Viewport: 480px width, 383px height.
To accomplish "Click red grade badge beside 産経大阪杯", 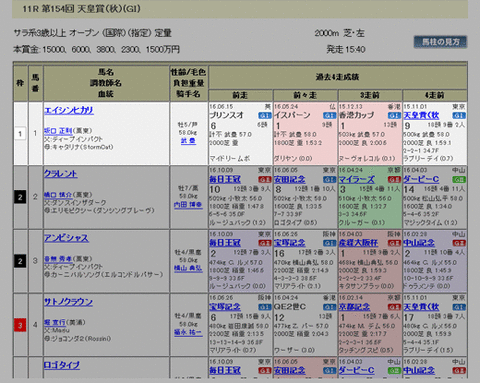I will tap(394, 243).
